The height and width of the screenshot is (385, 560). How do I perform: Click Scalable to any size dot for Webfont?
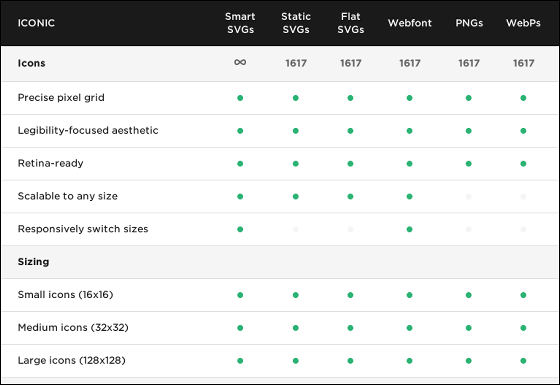410,196
